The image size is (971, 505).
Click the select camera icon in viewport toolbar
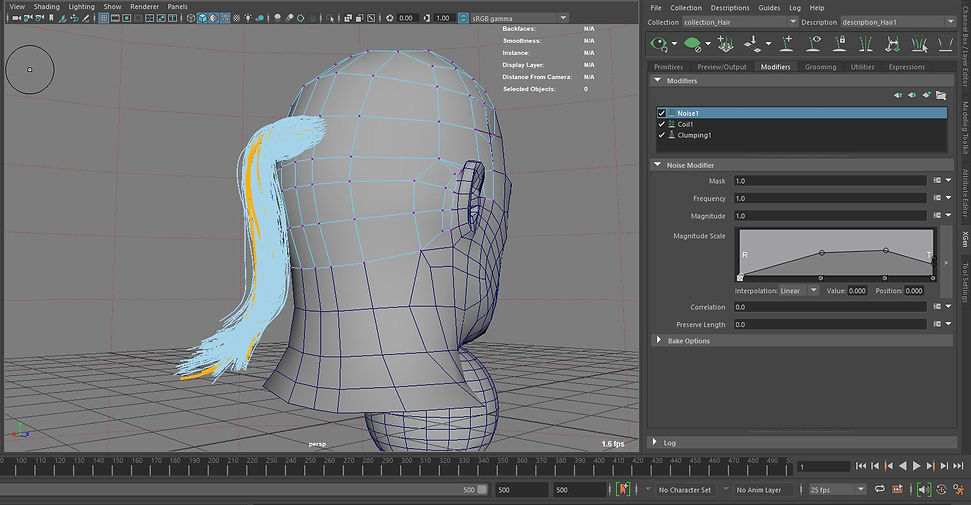tap(17, 18)
